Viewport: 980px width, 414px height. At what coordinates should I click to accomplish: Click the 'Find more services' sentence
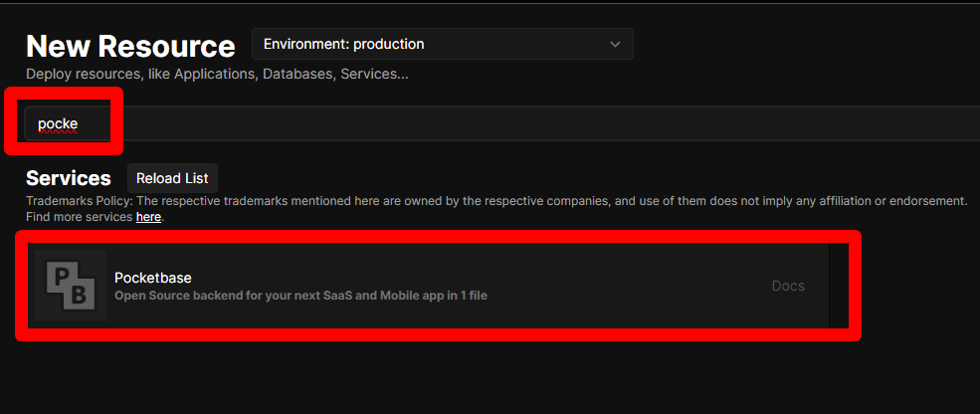pyautogui.click(x=94, y=218)
